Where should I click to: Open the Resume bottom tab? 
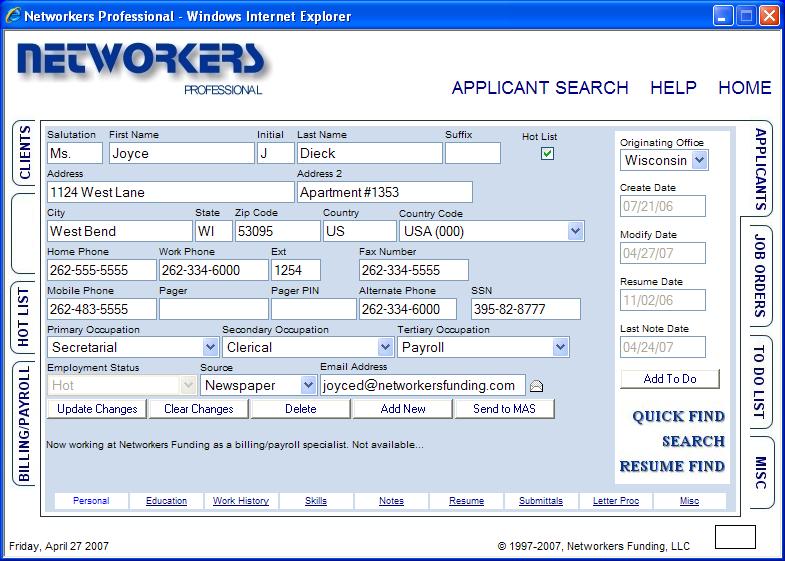coord(466,501)
